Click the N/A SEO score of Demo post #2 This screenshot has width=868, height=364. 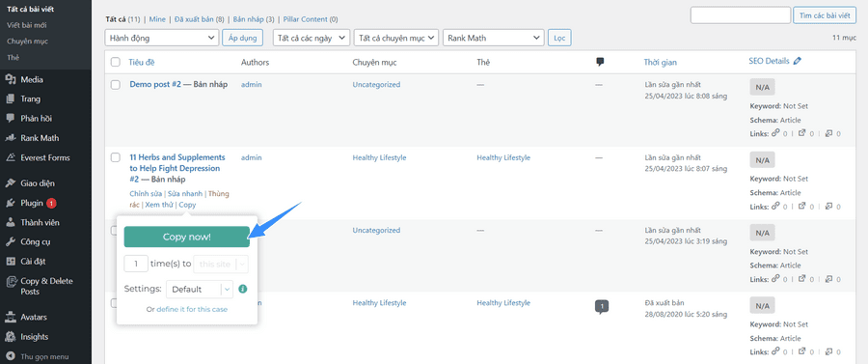[762, 87]
